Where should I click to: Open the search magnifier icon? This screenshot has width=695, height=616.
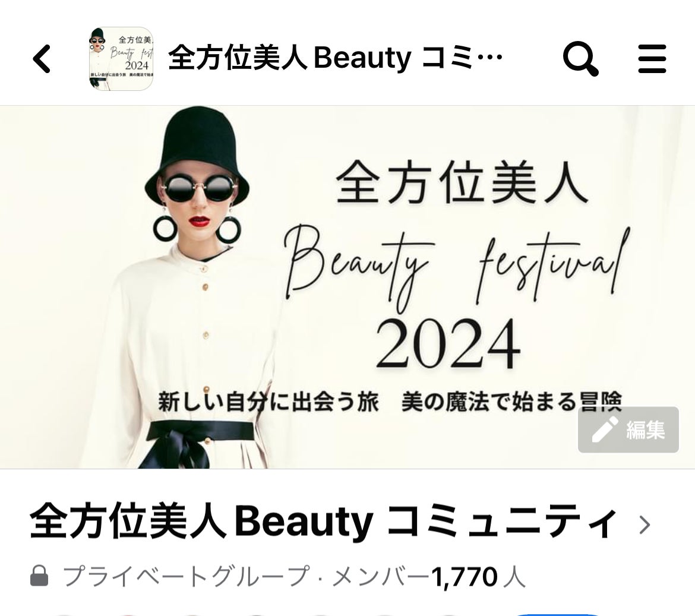(x=580, y=59)
